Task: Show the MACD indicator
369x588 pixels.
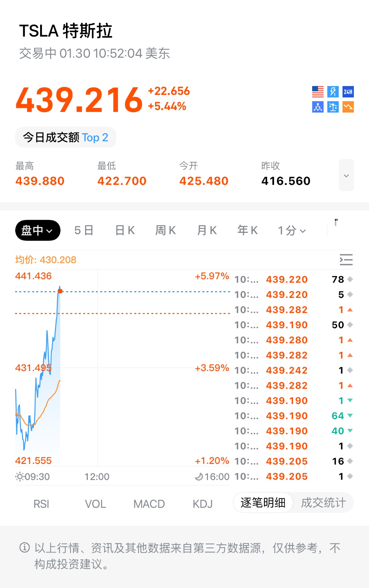Action: click(149, 504)
